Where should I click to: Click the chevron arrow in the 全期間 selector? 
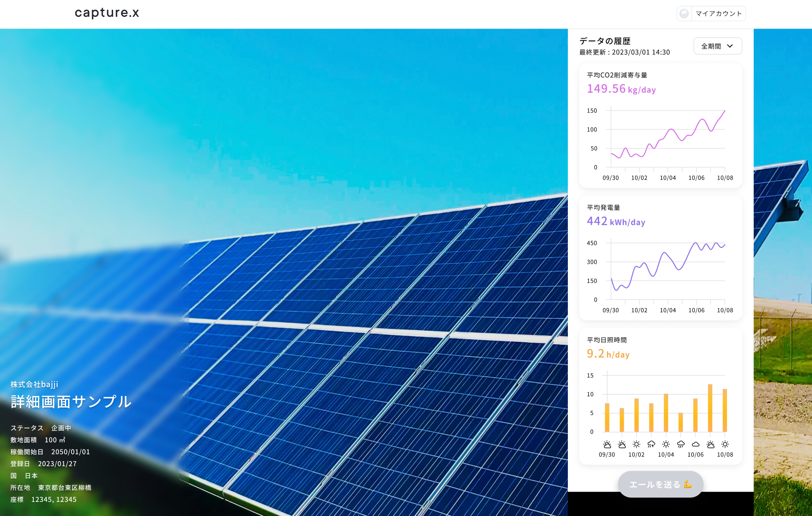[730, 46]
